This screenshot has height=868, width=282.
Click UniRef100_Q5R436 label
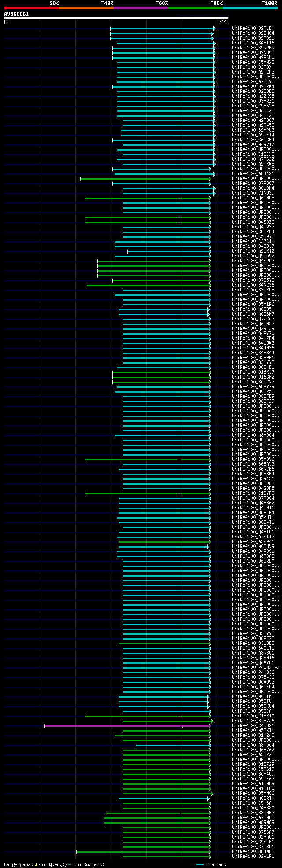253,478
